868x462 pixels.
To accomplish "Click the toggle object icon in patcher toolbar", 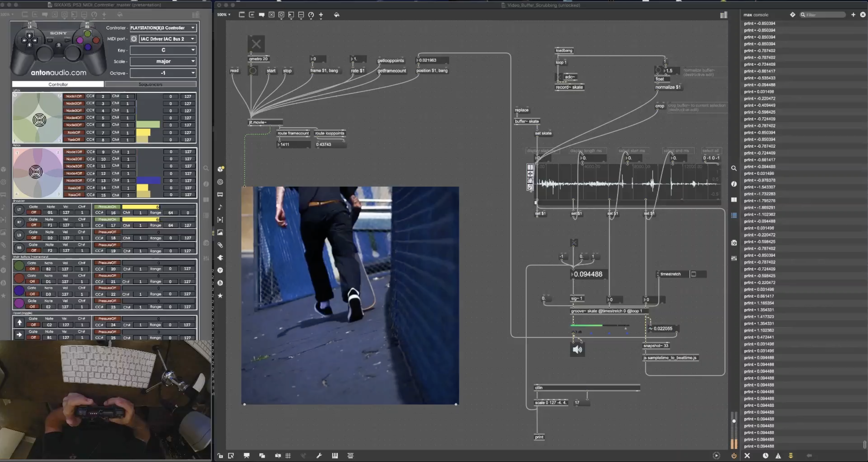I will pyautogui.click(x=272, y=15).
